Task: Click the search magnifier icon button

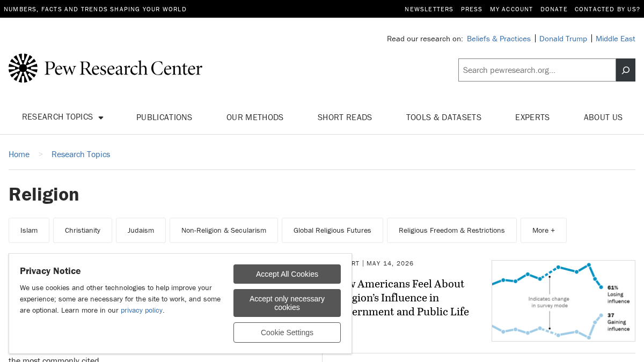Action: (625, 70)
